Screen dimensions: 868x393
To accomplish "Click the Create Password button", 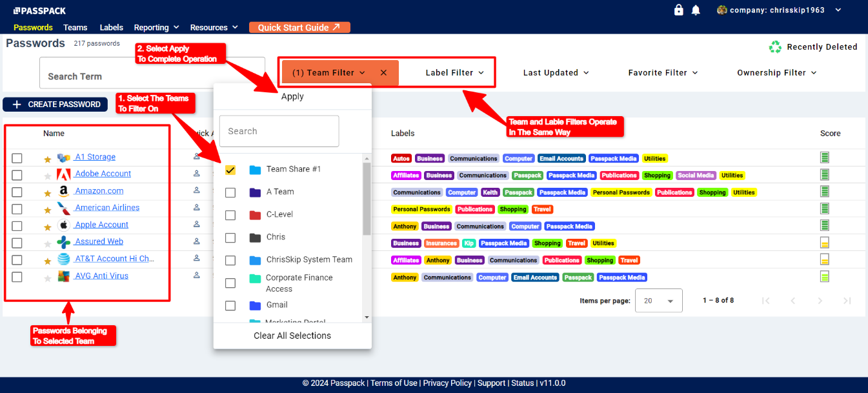I will 56,105.
